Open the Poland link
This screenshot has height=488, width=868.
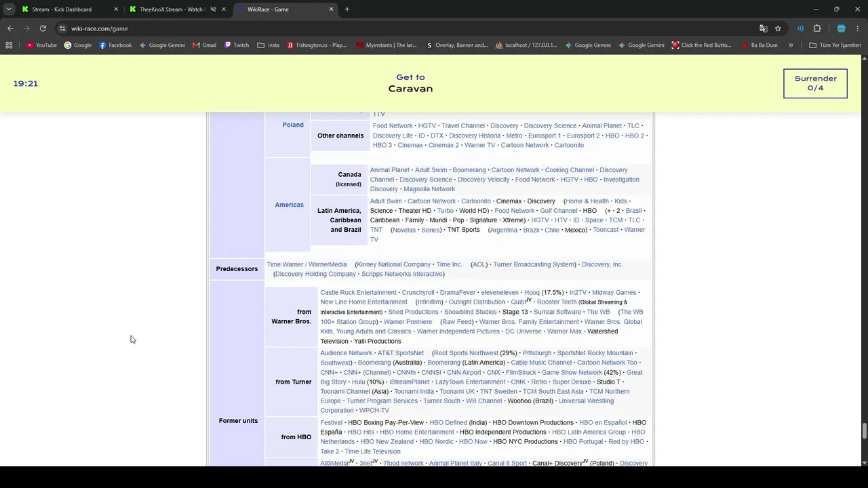pyautogui.click(x=293, y=125)
